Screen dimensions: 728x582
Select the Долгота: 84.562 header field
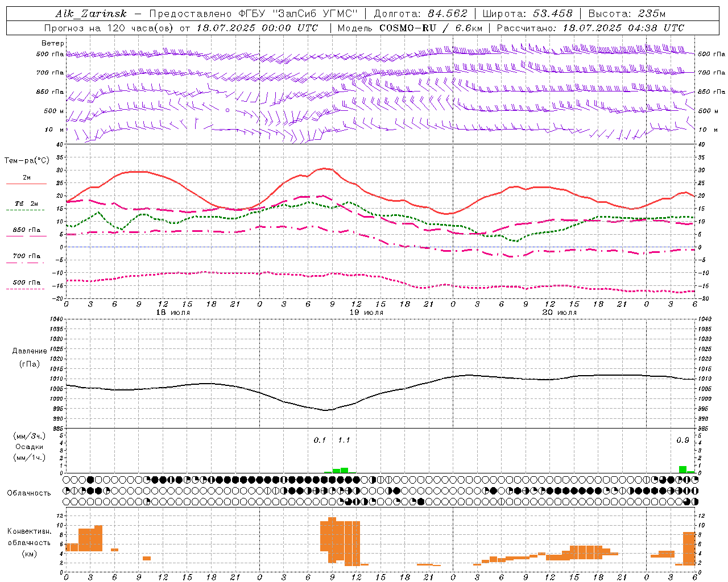(x=420, y=14)
